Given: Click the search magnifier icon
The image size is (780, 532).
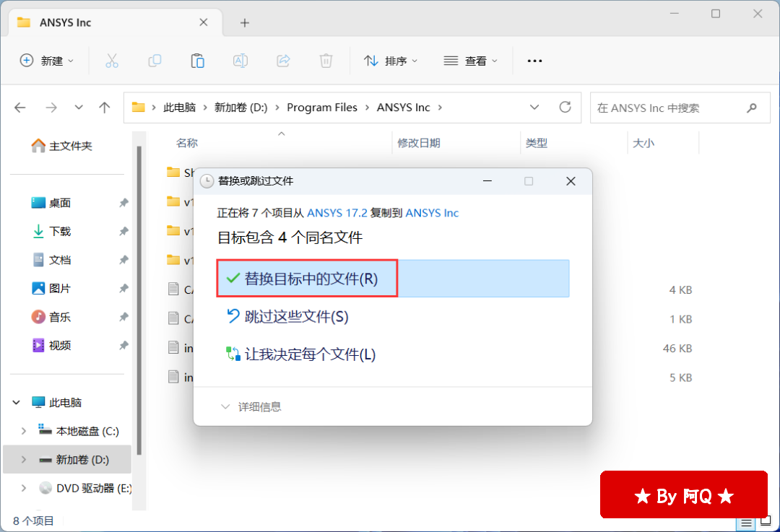Looking at the screenshot, I should point(752,108).
